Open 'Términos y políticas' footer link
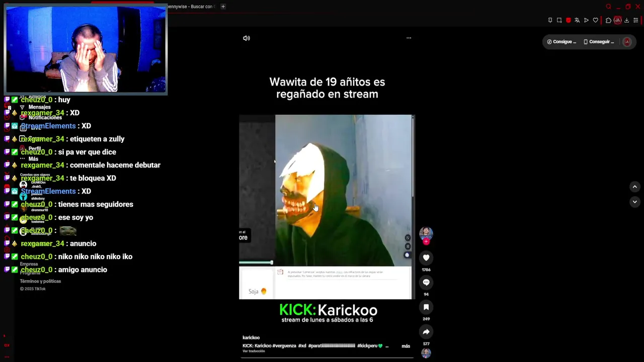This screenshot has height=362, width=644. coord(40,281)
